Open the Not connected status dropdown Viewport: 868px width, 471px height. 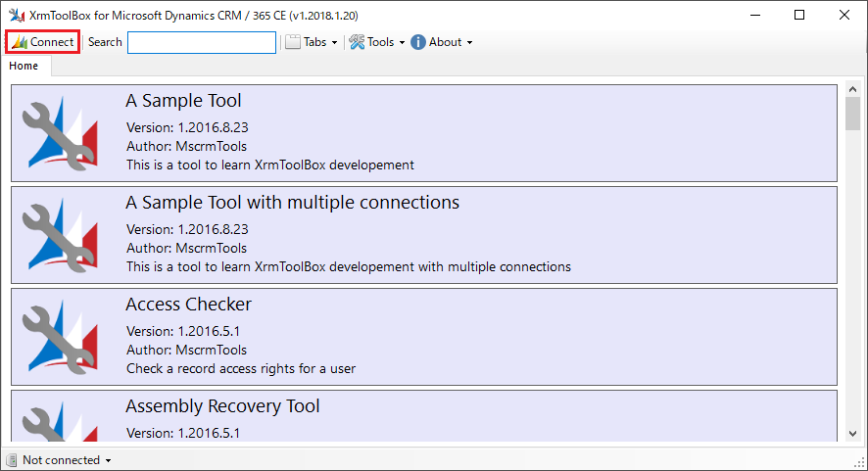(x=67, y=460)
